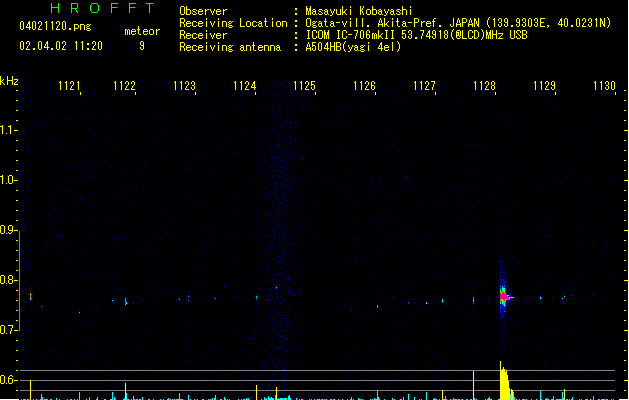
Task: Click the 0.8 kHz frequency label
Action: pyautogui.click(x=7, y=280)
